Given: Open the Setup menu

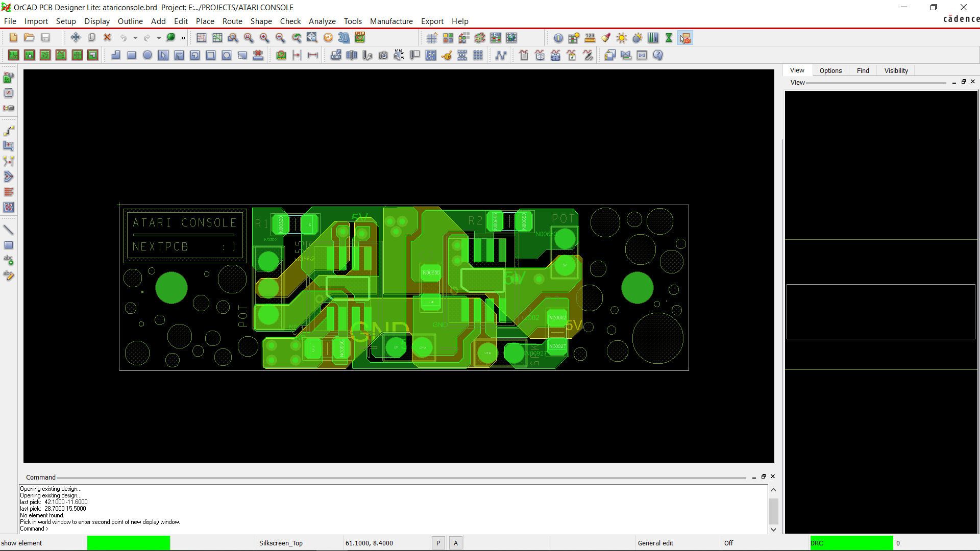Looking at the screenshot, I should coord(66,21).
